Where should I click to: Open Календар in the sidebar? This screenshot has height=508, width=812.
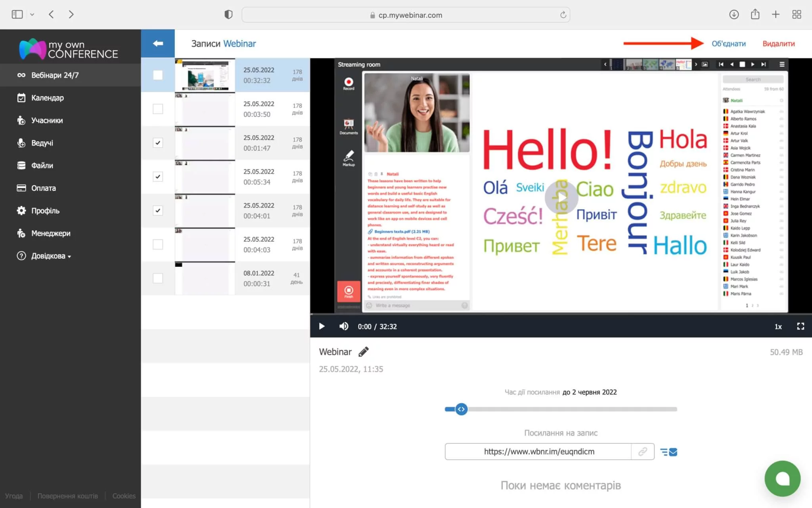point(47,98)
